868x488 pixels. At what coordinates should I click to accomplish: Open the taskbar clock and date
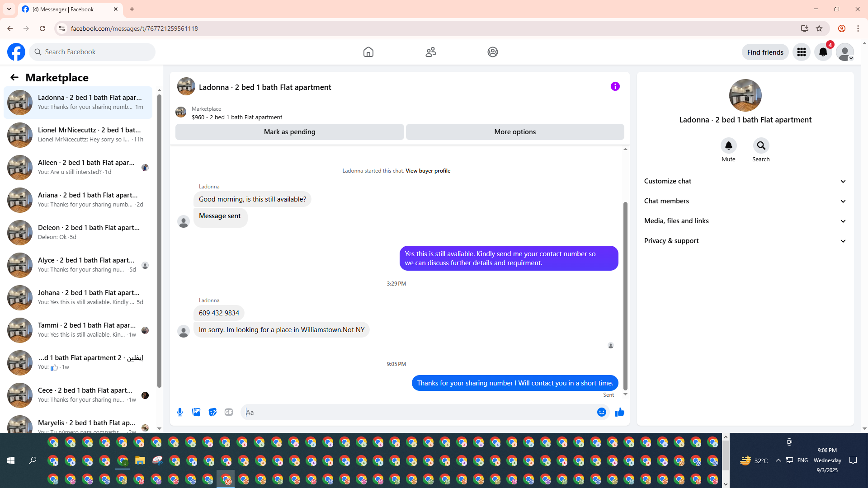(x=827, y=460)
